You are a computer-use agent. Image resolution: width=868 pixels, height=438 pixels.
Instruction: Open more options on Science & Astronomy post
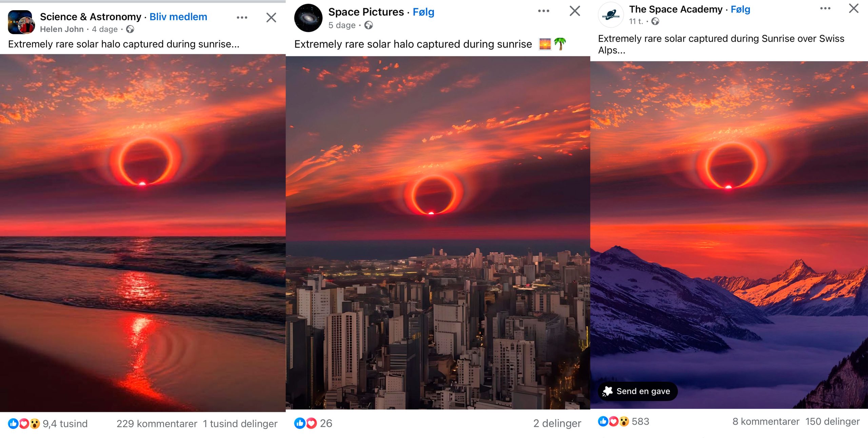pyautogui.click(x=242, y=18)
